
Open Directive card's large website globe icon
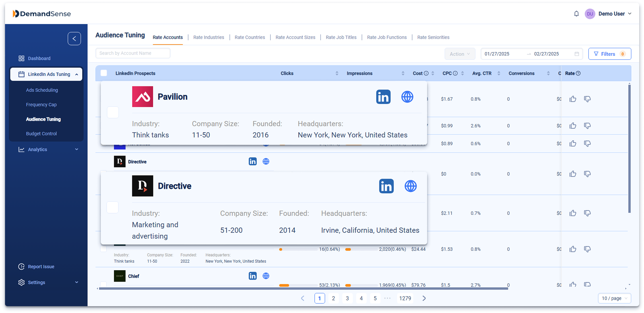point(411,186)
